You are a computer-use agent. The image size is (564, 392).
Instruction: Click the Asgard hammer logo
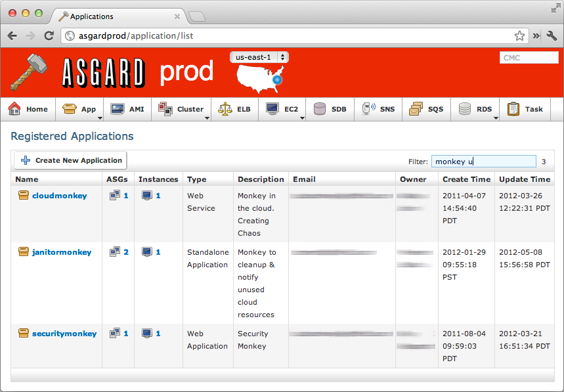[x=29, y=72]
